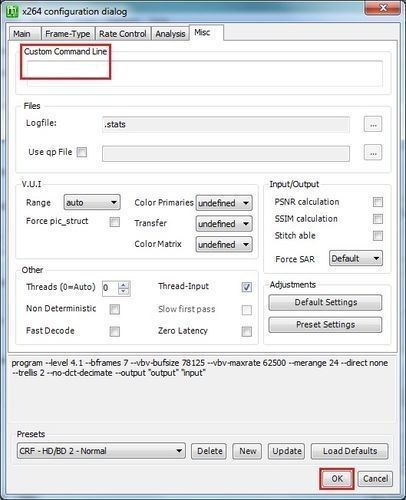The width and height of the screenshot is (406, 500).
Task: Decrease Threads value with down arrow
Action: click(x=124, y=292)
